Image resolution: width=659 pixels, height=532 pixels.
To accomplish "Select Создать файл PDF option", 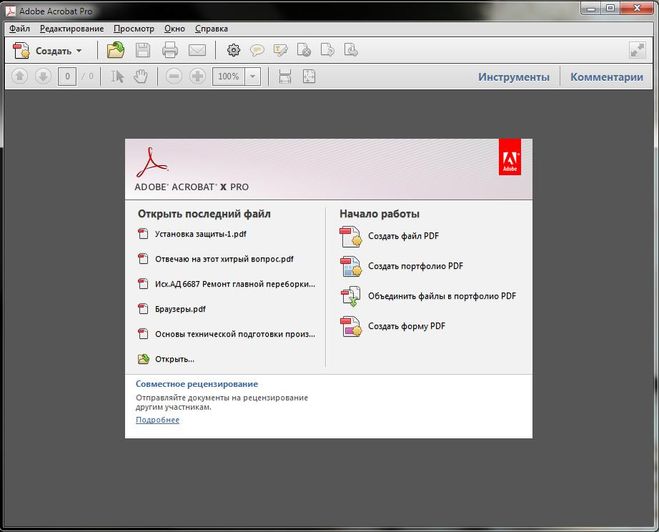I will point(403,237).
